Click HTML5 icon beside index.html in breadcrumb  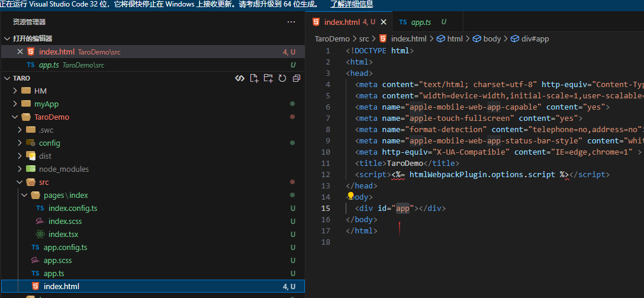383,39
